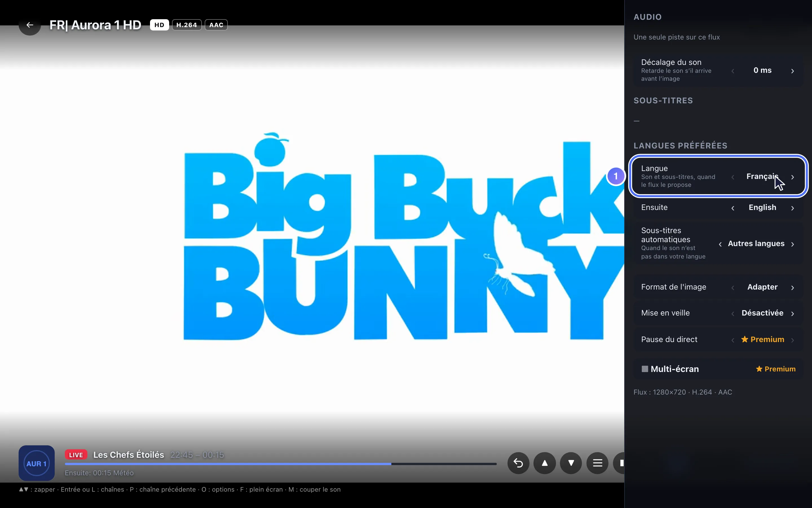
Task: Next Format de l'image option chevron
Action: (793, 287)
